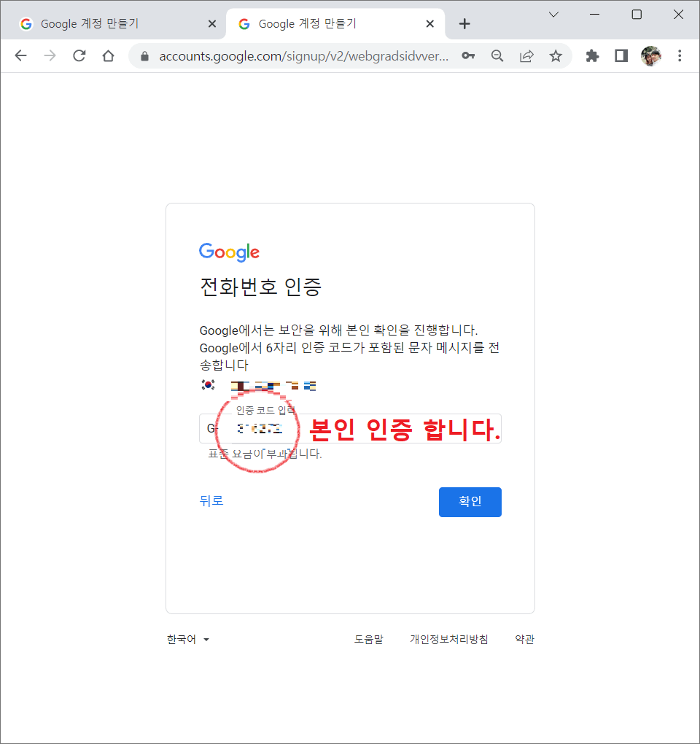
Task: View site security lock info
Action: click(144, 56)
